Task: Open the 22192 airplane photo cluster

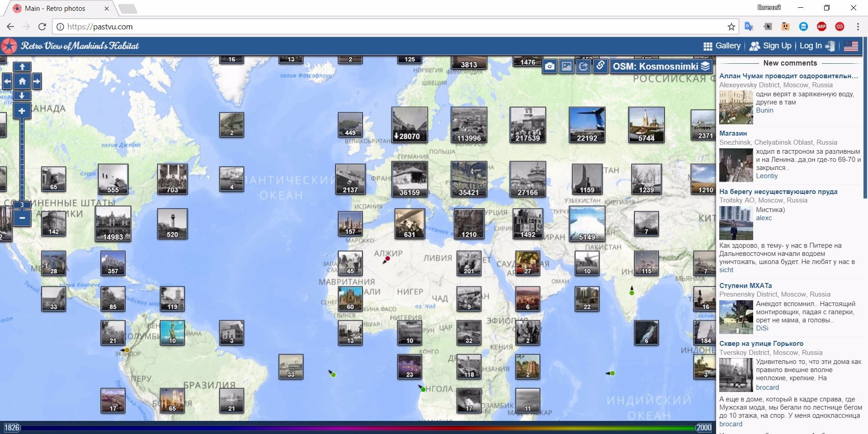Action: click(x=587, y=125)
